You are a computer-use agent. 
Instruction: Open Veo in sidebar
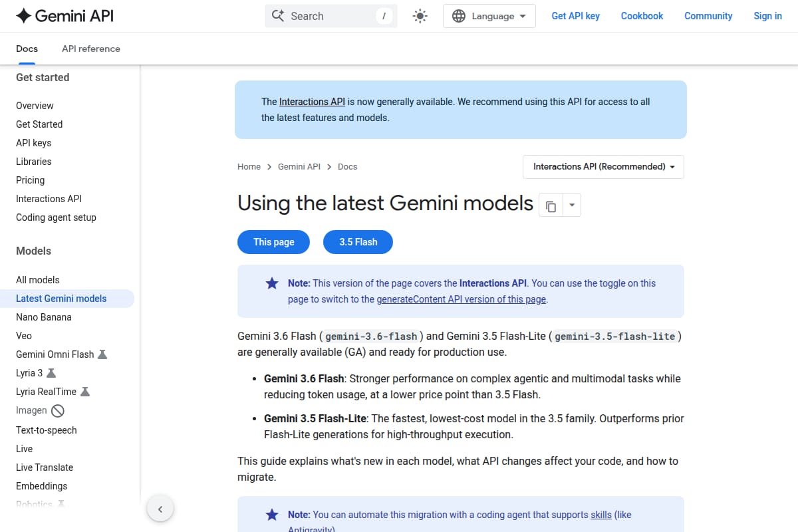coord(24,336)
